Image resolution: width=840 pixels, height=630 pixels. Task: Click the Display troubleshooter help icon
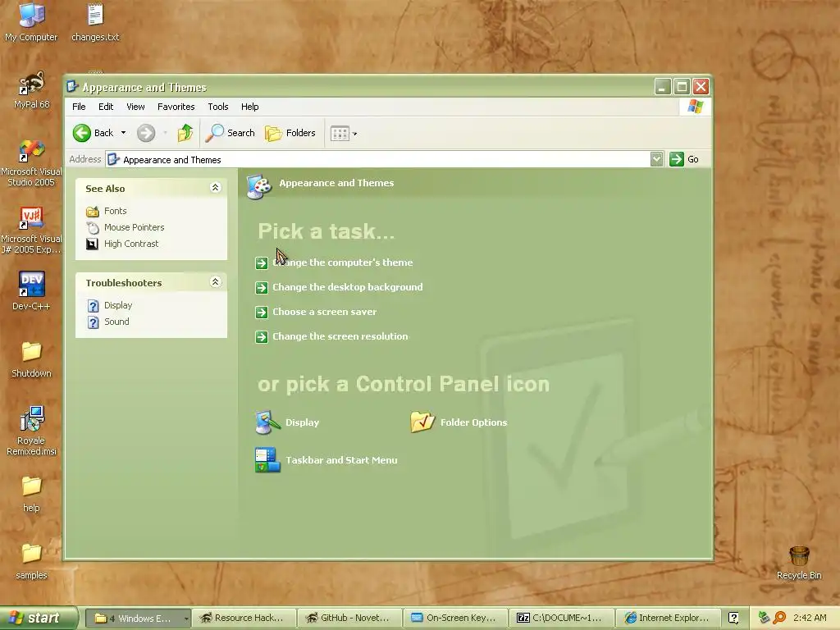tap(94, 305)
